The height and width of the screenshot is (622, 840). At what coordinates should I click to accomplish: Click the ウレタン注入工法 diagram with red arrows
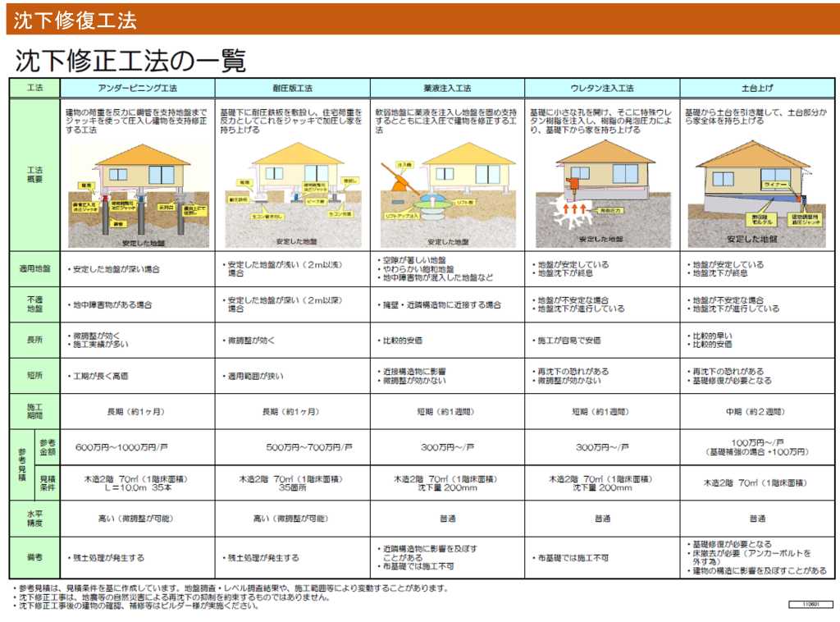(600, 195)
